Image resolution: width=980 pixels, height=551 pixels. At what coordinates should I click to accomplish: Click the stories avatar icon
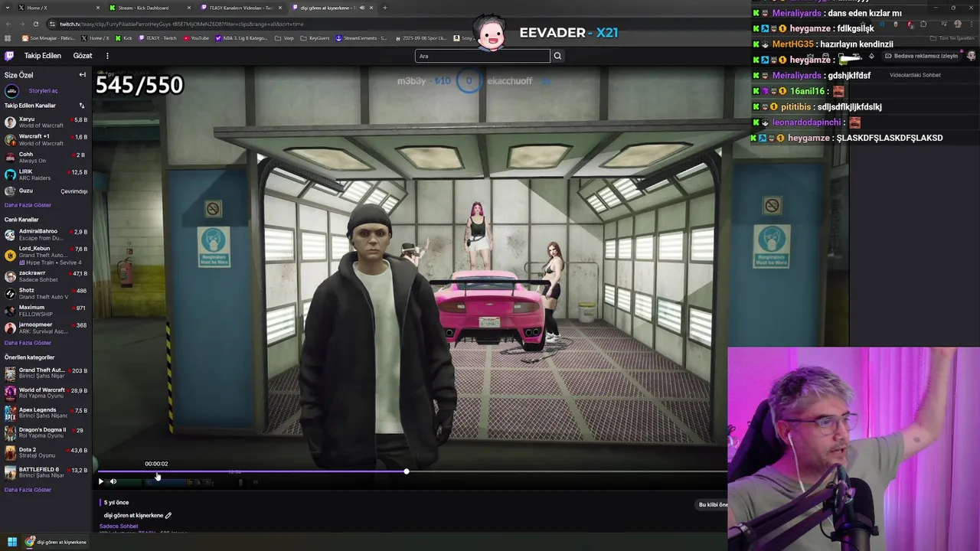point(11,91)
